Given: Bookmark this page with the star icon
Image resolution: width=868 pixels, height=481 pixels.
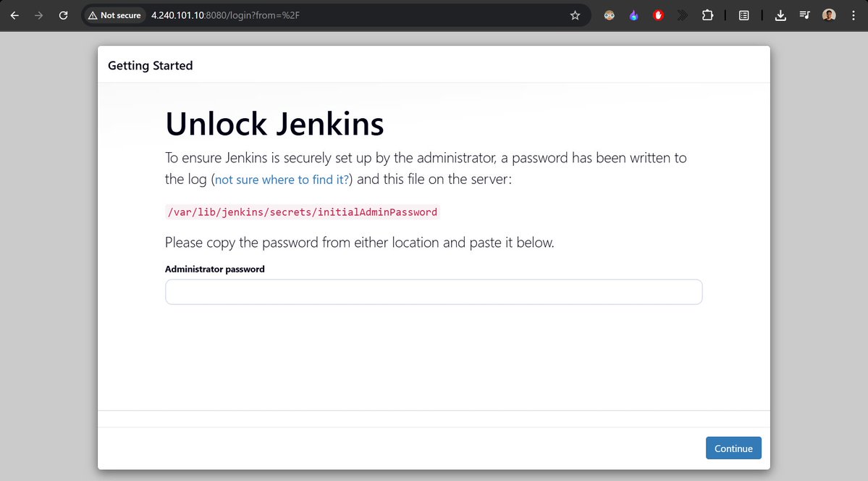Looking at the screenshot, I should [575, 14].
